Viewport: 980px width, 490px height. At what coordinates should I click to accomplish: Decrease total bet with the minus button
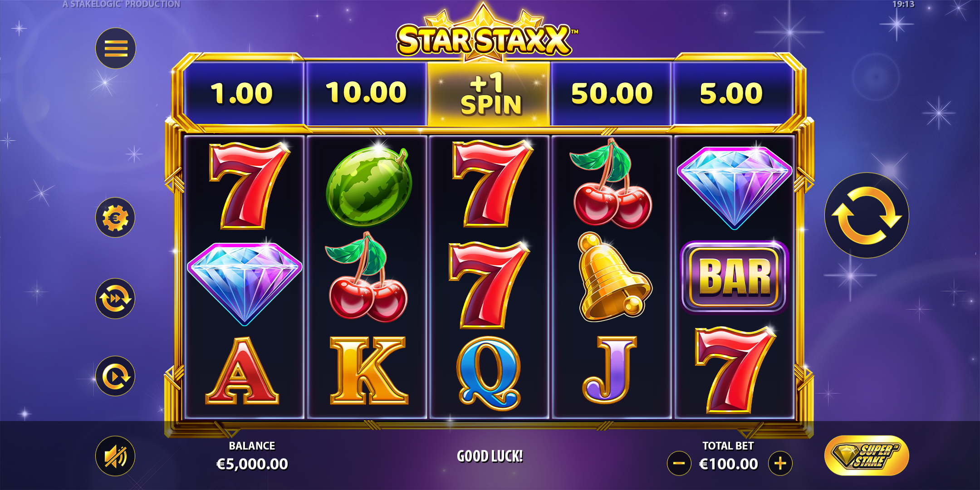tap(679, 463)
